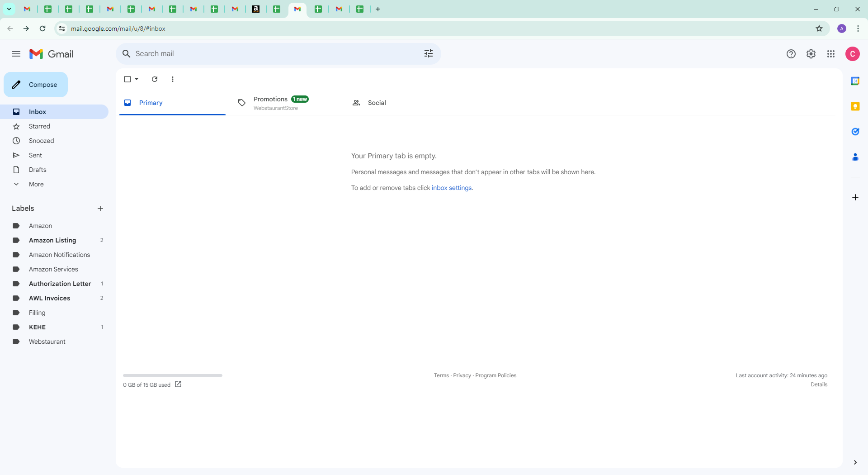
Task: Hide side panel chevron arrow
Action: tap(855, 462)
